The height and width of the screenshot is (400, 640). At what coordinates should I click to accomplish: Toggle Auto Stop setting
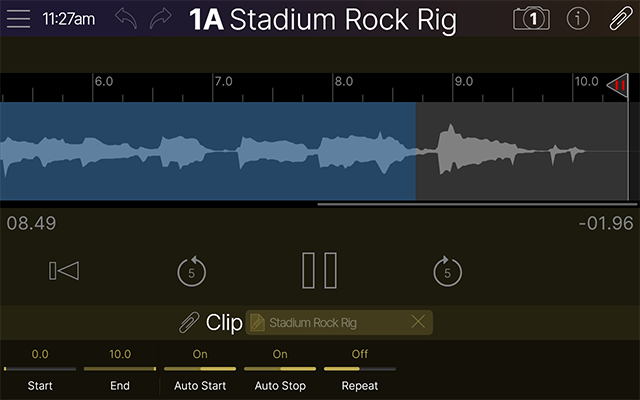click(280, 368)
